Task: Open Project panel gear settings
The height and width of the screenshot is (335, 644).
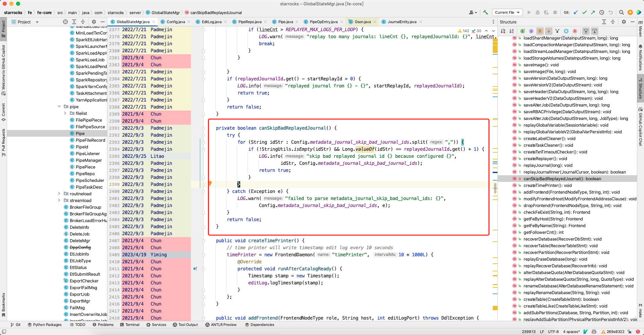Action: point(94,22)
